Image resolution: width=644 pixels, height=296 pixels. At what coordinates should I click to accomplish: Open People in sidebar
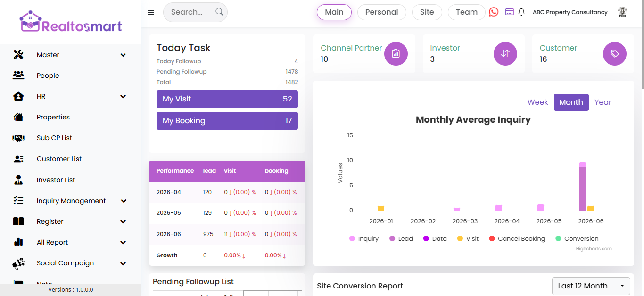[x=48, y=76]
